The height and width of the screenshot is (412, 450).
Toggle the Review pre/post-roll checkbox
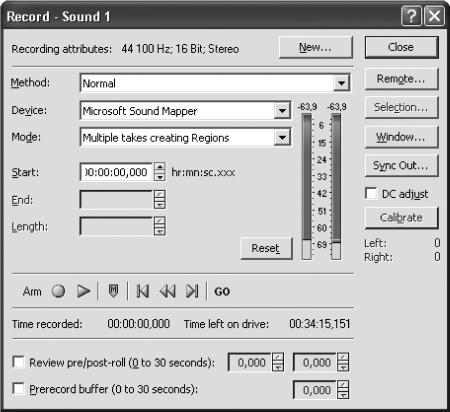(18, 362)
